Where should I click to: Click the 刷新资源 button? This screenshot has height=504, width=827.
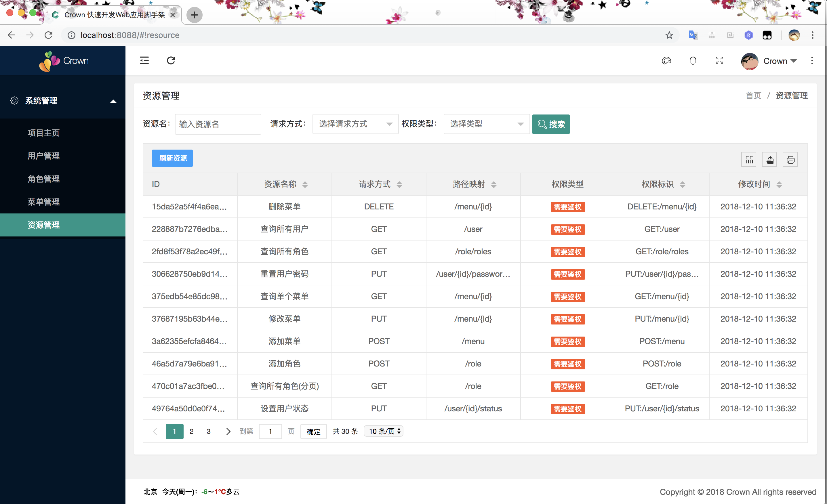point(172,158)
